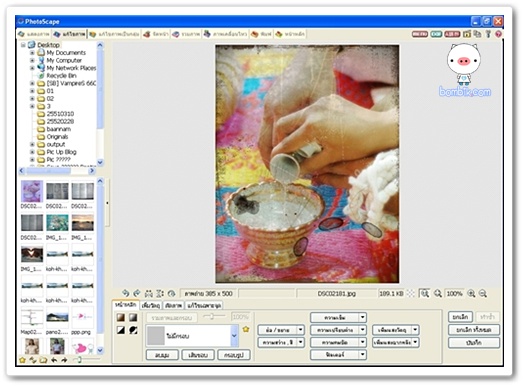Open help via the red question mark icon

(x=498, y=34)
